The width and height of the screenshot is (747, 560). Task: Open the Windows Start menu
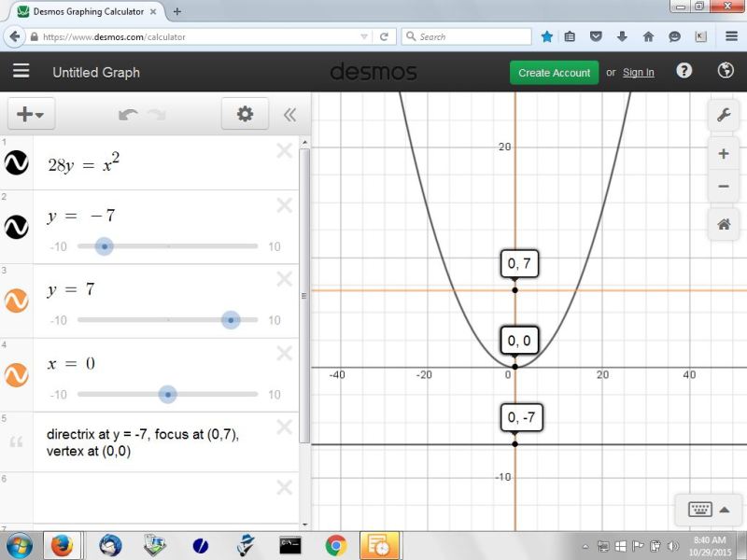[19, 546]
